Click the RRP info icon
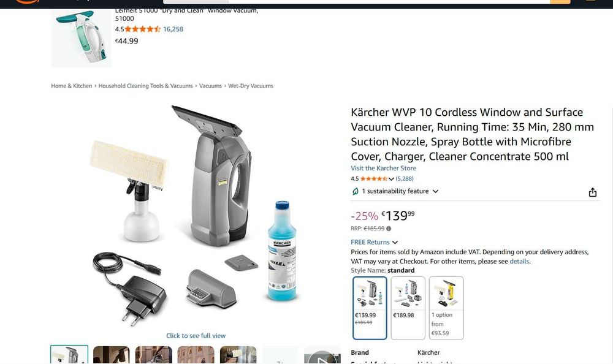 pos(389,229)
